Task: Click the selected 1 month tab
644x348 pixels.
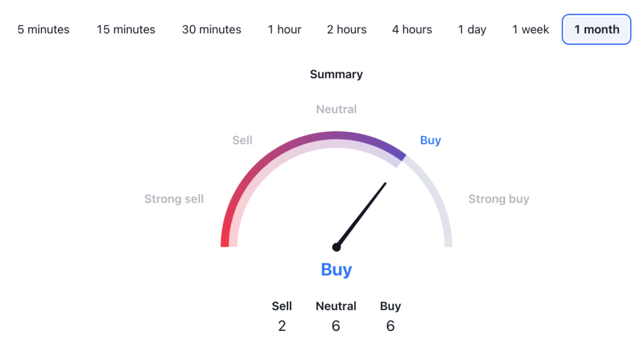Action: [596, 30]
